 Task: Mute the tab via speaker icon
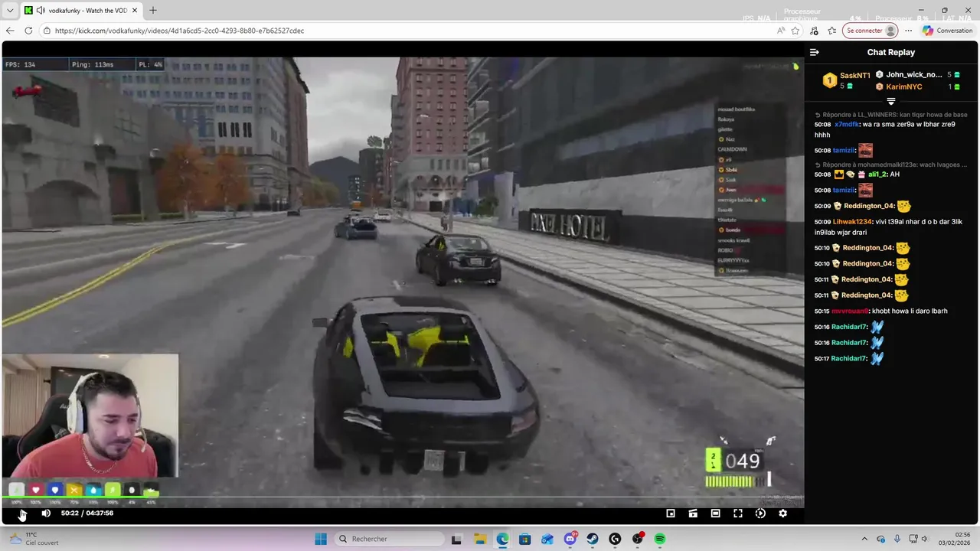(41, 11)
